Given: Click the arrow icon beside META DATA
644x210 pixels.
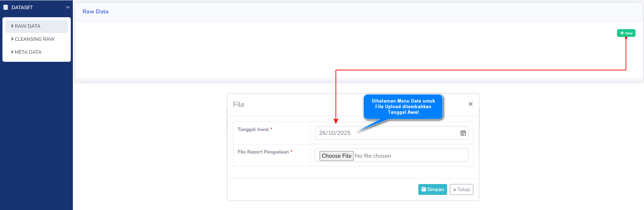Looking at the screenshot, I should click(12, 52).
